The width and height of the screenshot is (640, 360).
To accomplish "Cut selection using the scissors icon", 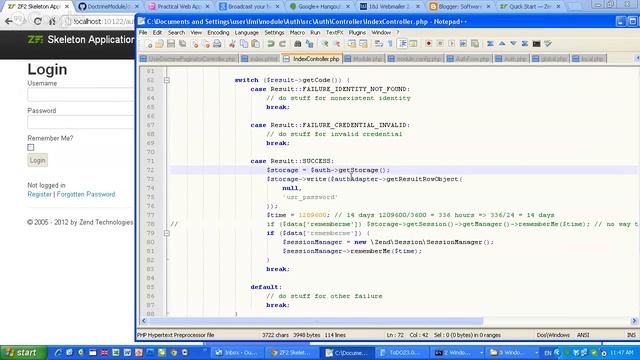I will coord(232,44).
